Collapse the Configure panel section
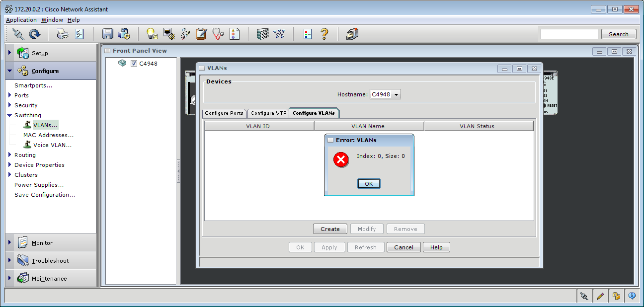The width and height of the screenshot is (644, 307). click(x=9, y=71)
